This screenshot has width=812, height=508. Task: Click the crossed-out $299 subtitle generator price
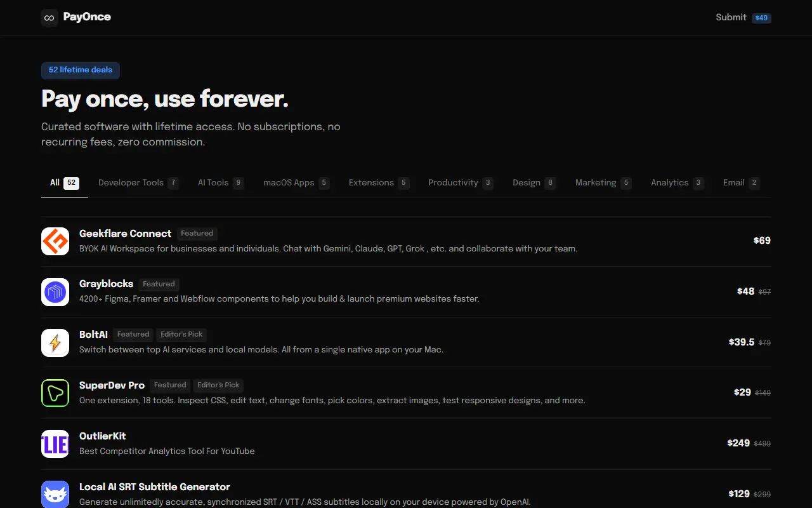pos(763,495)
